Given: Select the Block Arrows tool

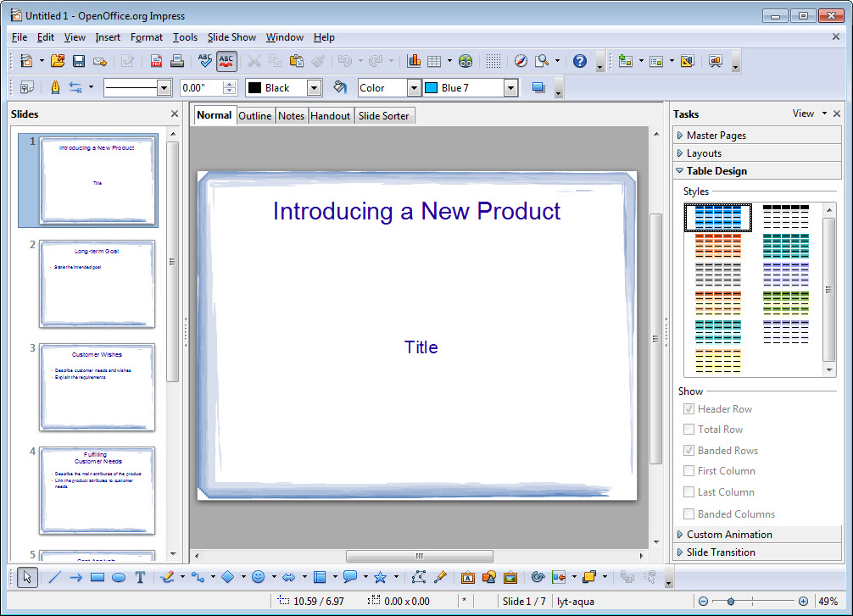Looking at the screenshot, I should pyautogui.click(x=289, y=577).
